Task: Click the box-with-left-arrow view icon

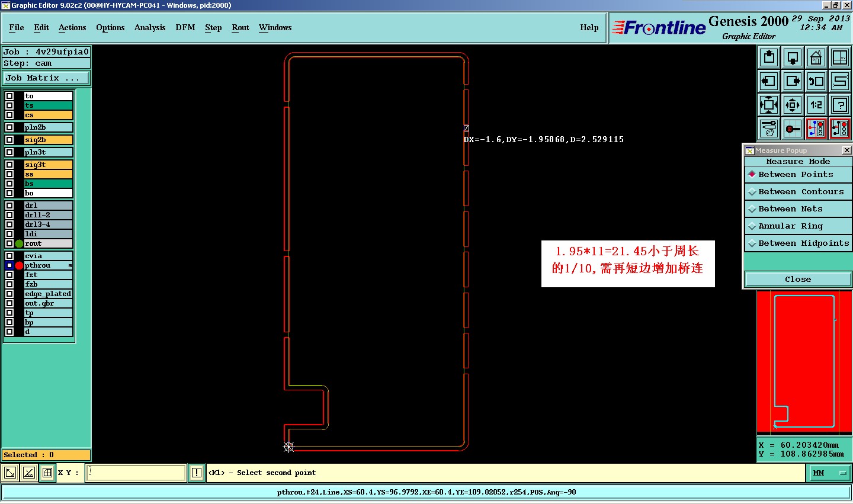Action: (769, 81)
